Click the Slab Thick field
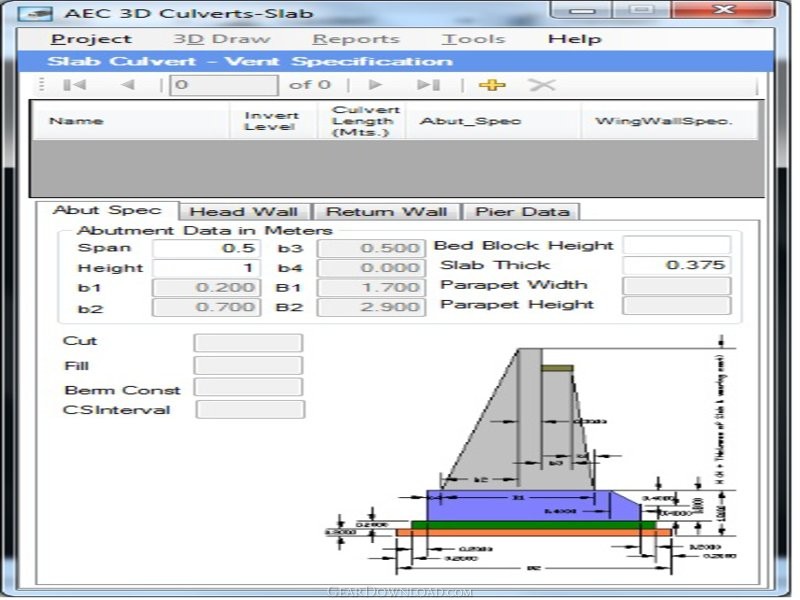800x600 pixels. [677, 265]
